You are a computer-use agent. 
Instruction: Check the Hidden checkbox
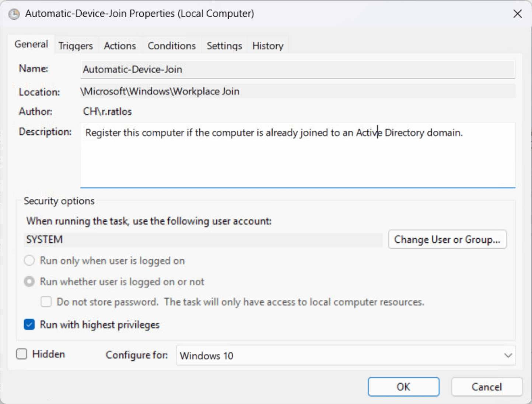coord(21,354)
